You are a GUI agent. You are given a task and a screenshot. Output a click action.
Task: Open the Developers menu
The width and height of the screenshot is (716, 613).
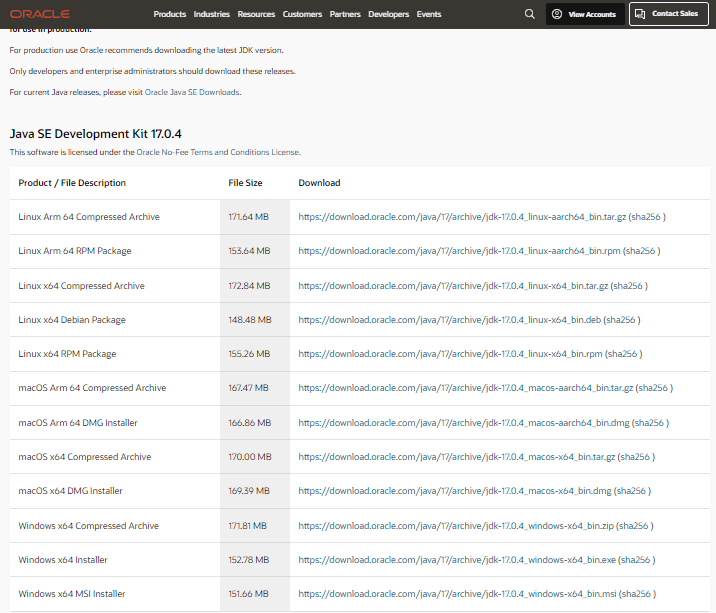click(x=389, y=14)
